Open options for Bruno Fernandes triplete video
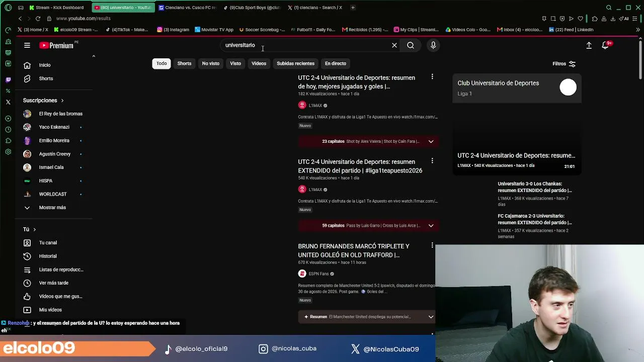The height and width of the screenshot is (362, 644). tap(432, 245)
